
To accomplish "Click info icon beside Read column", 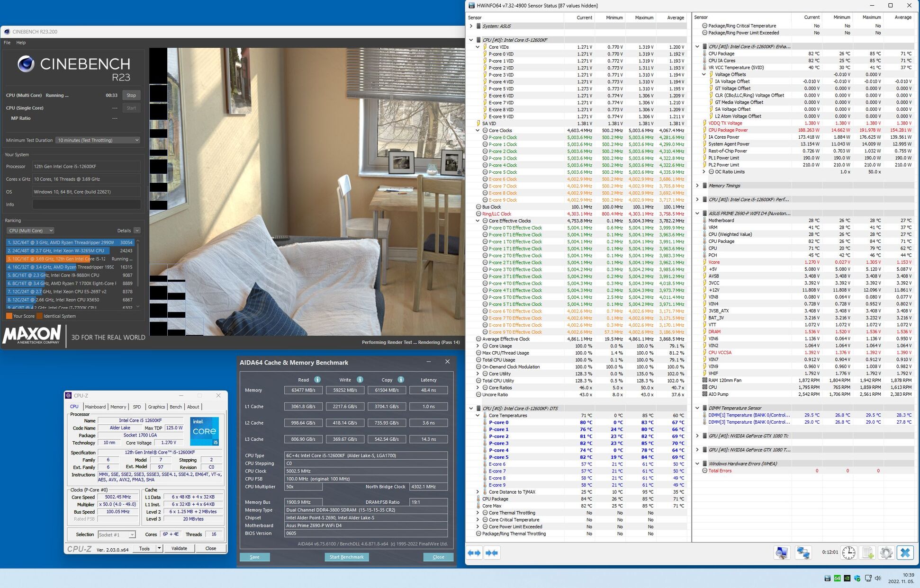I will 317,380.
